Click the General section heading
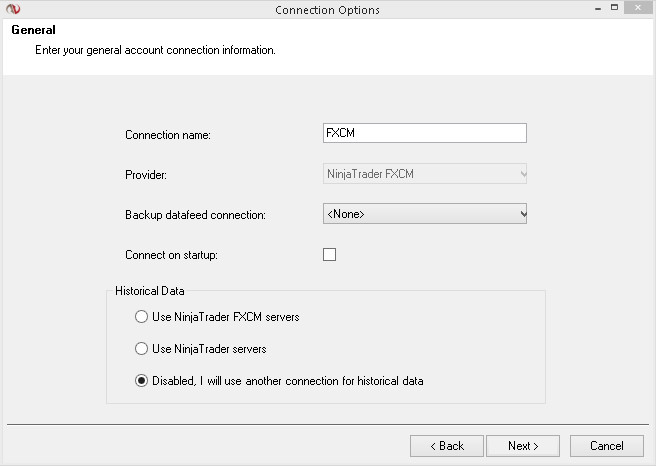656x466 pixels. [33, 30]
